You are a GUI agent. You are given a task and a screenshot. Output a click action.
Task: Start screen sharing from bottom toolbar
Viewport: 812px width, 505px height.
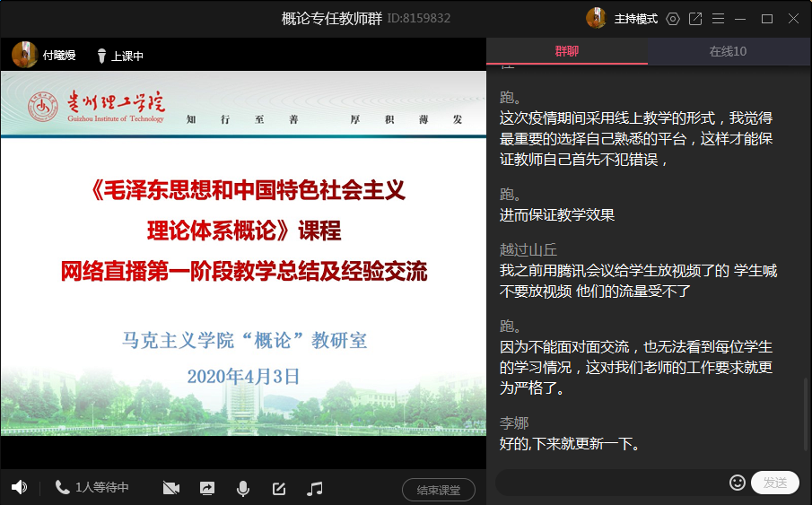(207, 488)
